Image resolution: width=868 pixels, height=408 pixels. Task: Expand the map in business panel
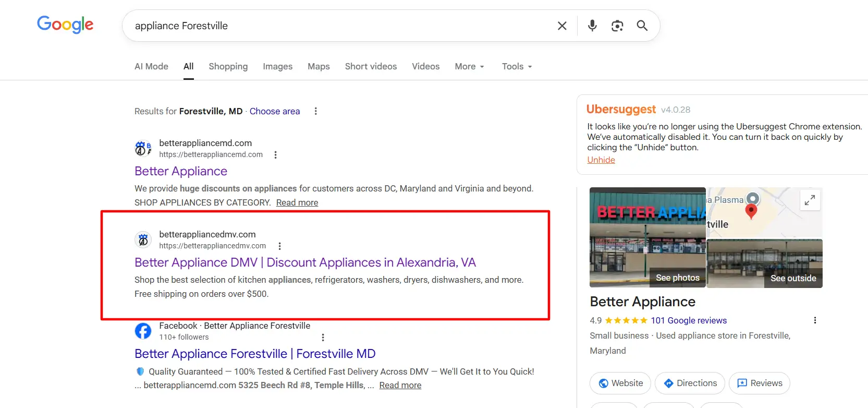click(x=810, y=200)
